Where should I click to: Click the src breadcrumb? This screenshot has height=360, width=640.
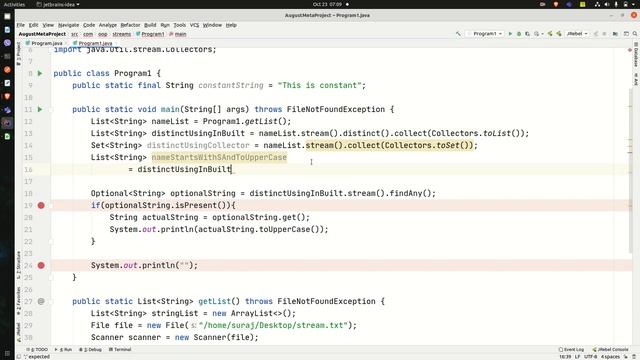pyautogui.click(x=74, y=34)
